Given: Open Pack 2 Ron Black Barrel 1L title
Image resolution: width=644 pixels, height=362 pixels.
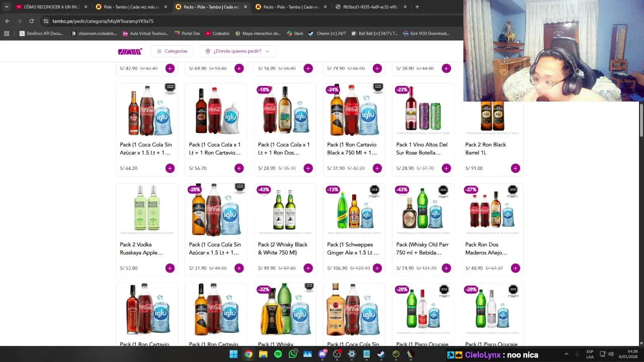Looking at the screenshot, I should click(x=486, y=149).
